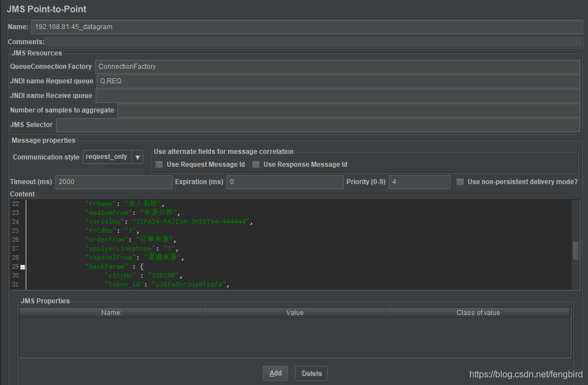The image size is (588, 385).
Task: Edit the JNDI name Request queue field
Action: [x=338, y=81]
